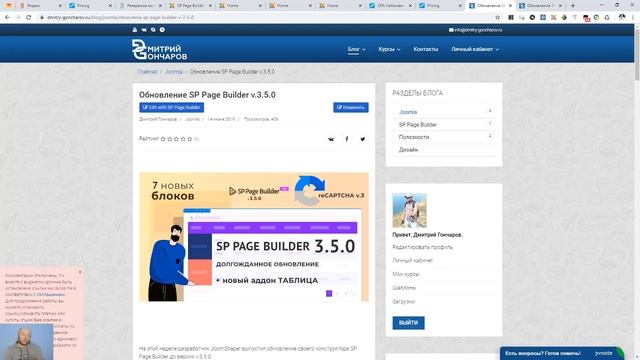Open SP Page Builder blog category

pyautogui.click(x=418, y=124)
